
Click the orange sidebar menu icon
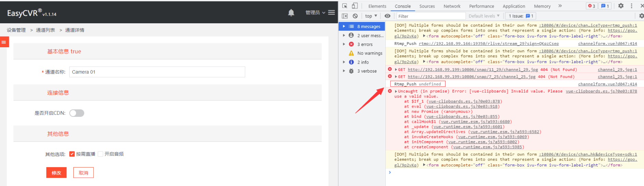(x=4, y=42)
